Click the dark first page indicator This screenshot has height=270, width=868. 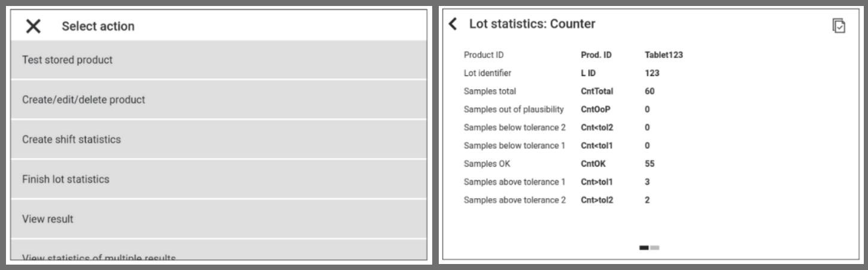point(644,247)
